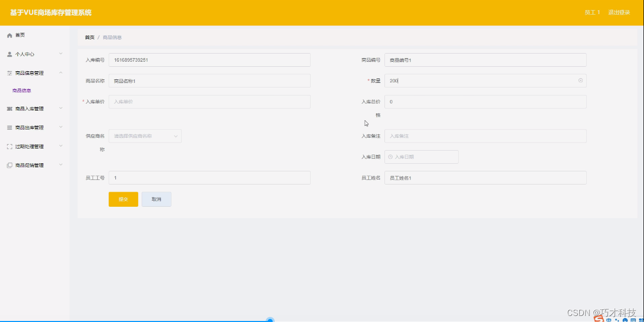Click the 商品促销管理 copy icon

[x=9, y=165]
